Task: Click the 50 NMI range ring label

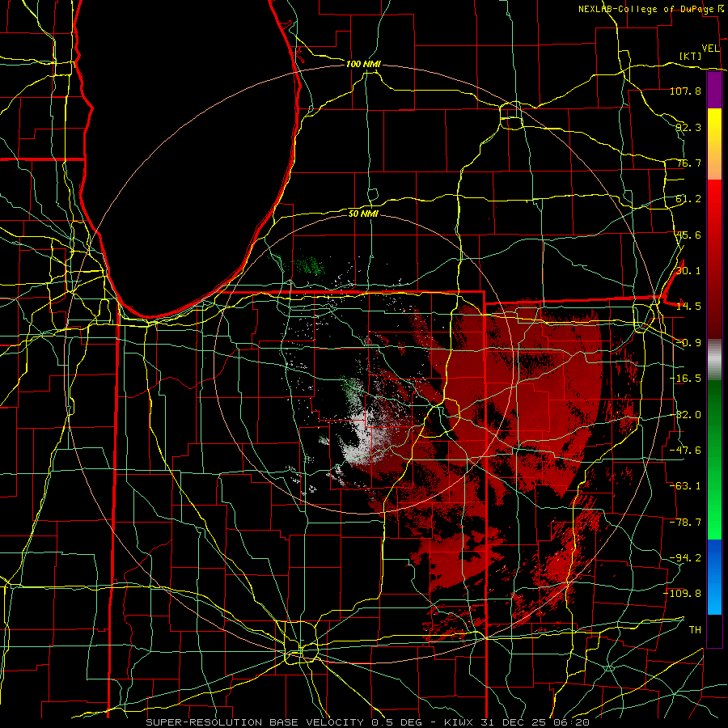Action: (363, 214)
